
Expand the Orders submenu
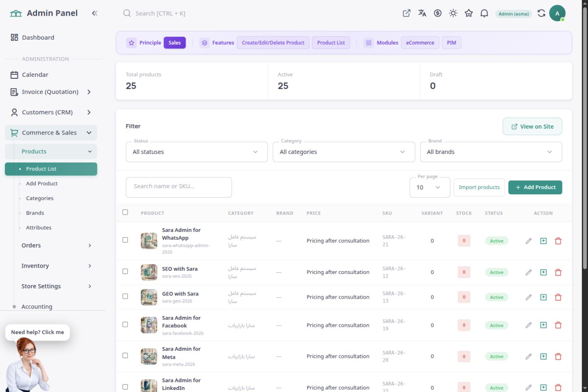[55, 246]
